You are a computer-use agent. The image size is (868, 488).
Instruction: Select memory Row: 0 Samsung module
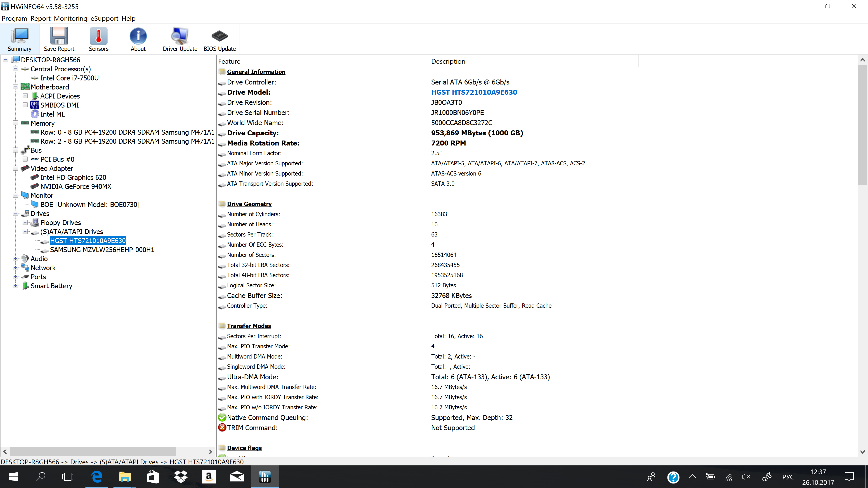[127, 132]
